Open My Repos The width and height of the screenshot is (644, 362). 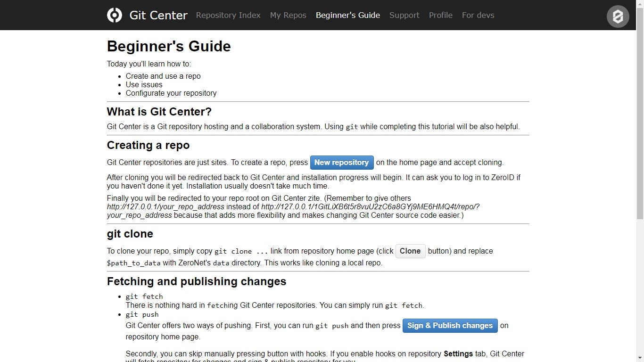(x=288, y=15)
